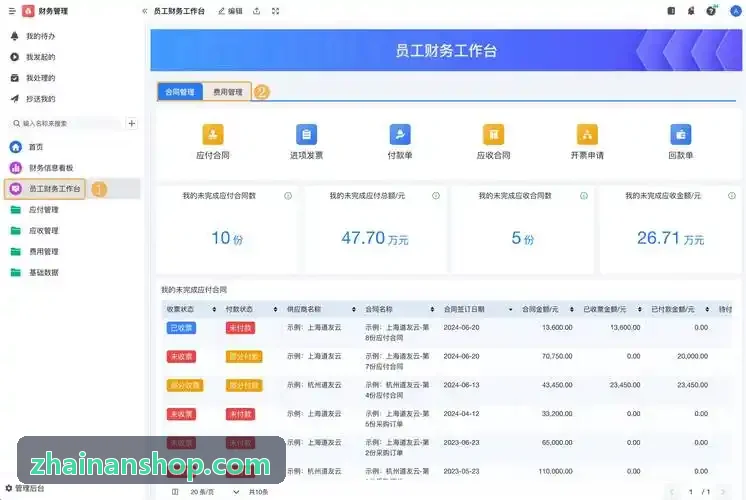Image resolution: width=746 pixels, height=500 pixels.
Task: Go to the previous table page
Action: click(671, 491)
